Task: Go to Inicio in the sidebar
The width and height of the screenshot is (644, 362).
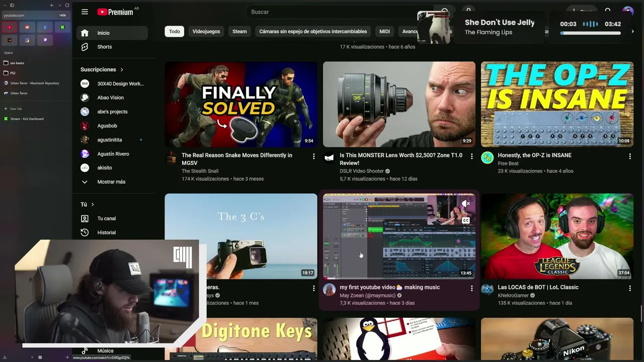Action: [x=112, y=33]
